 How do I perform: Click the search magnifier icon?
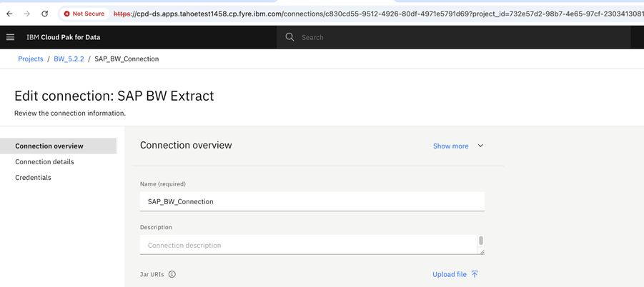[289, 37]
